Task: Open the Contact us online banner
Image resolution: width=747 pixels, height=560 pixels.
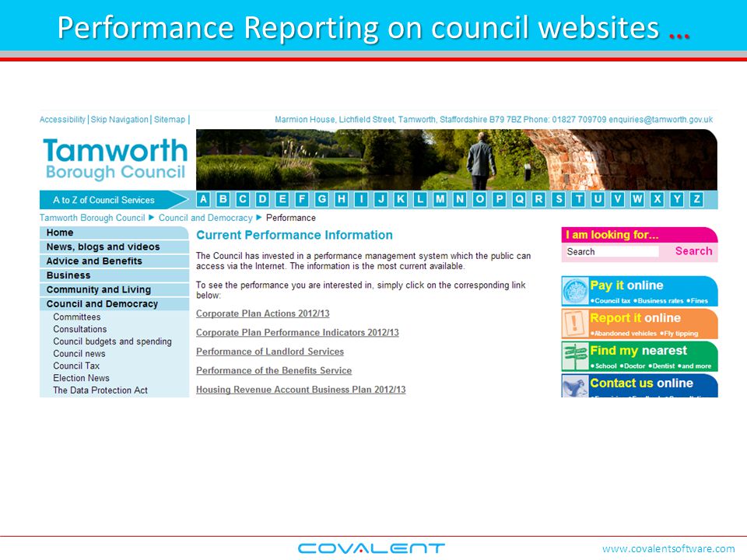Action: [x=640, y=386]
